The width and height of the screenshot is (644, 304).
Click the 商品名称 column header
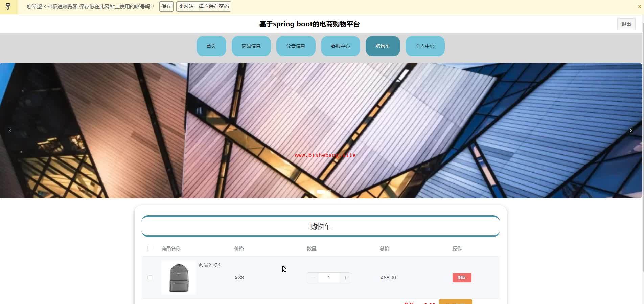[171, 248]
